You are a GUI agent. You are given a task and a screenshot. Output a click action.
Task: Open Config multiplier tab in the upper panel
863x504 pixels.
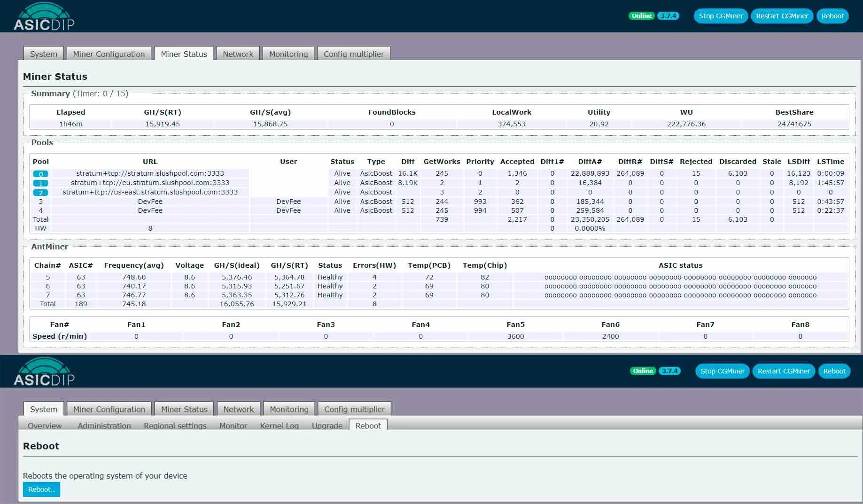pyautogui.click(x=354, y=54)
